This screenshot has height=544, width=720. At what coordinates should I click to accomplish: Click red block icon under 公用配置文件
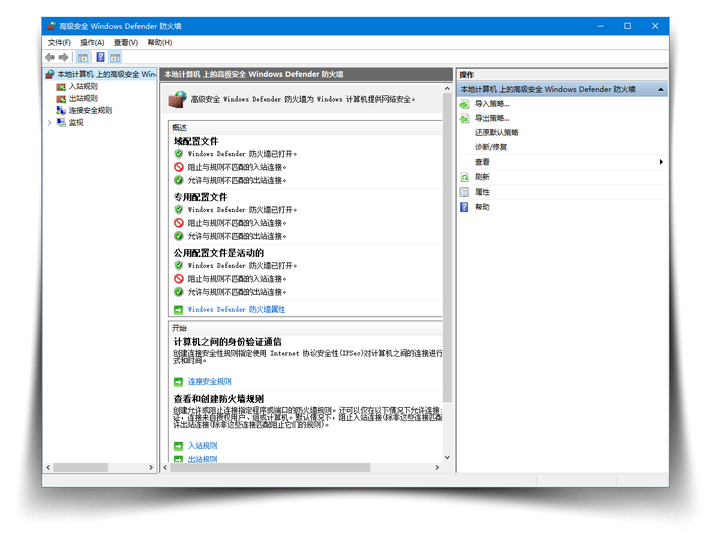(179, 279)
